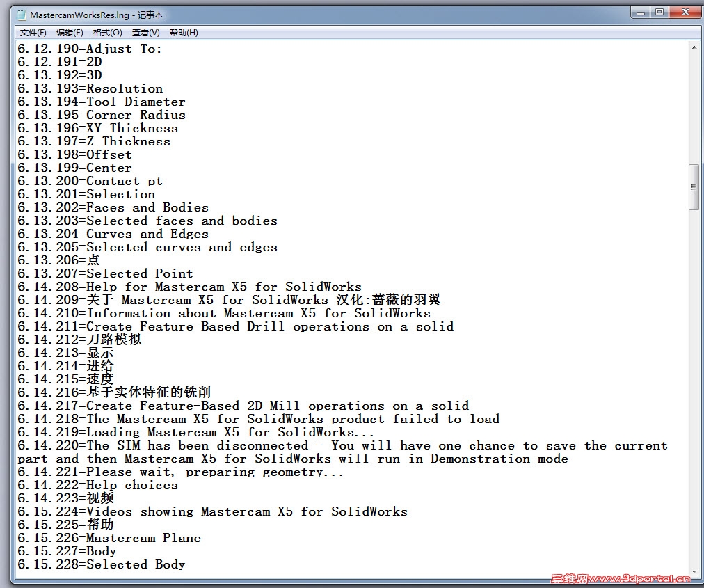Click the vertical scrollbar thumb

click(x=694, y=187)
